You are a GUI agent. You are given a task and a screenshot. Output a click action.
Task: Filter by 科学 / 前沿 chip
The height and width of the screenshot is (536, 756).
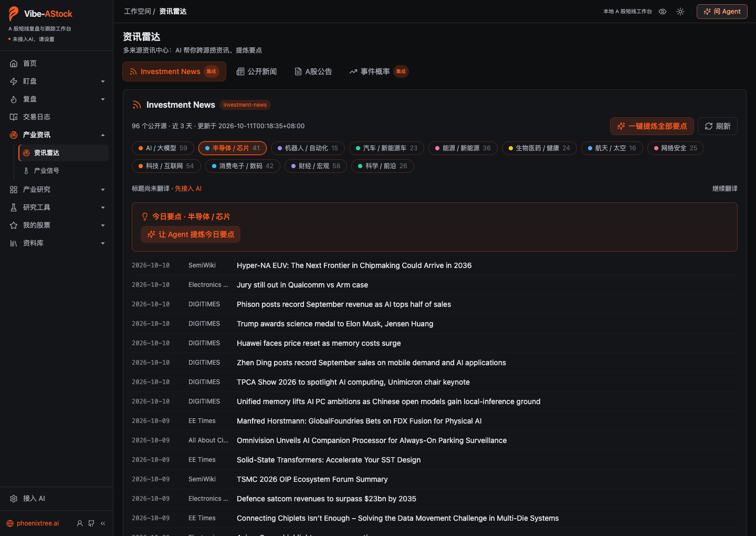383,166
